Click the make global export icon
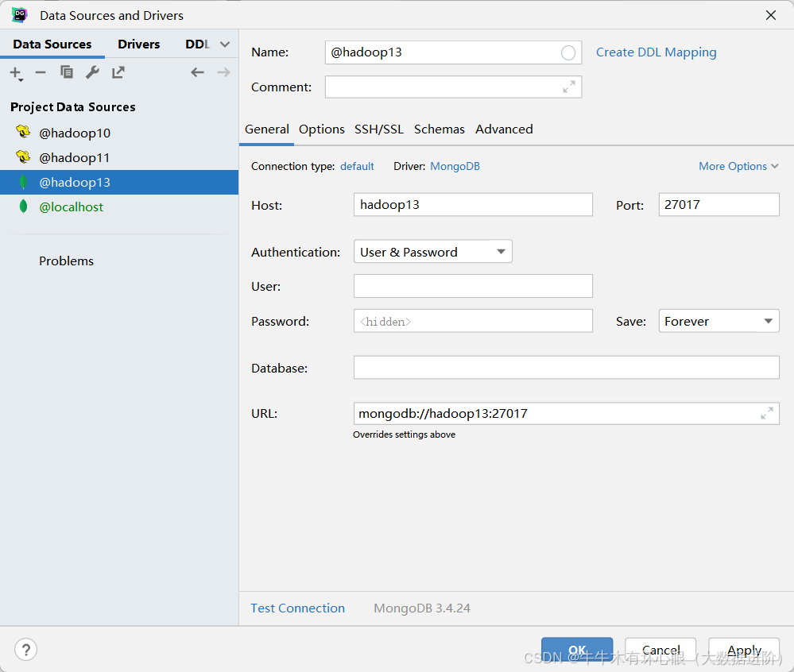 click(x=118, y=73)
